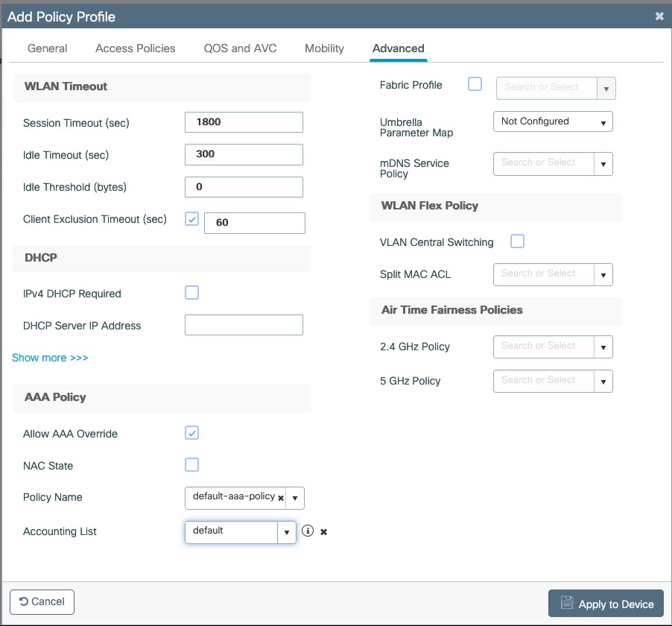Enable NAC State
The image size is (672, 626).
coord(191,464)
